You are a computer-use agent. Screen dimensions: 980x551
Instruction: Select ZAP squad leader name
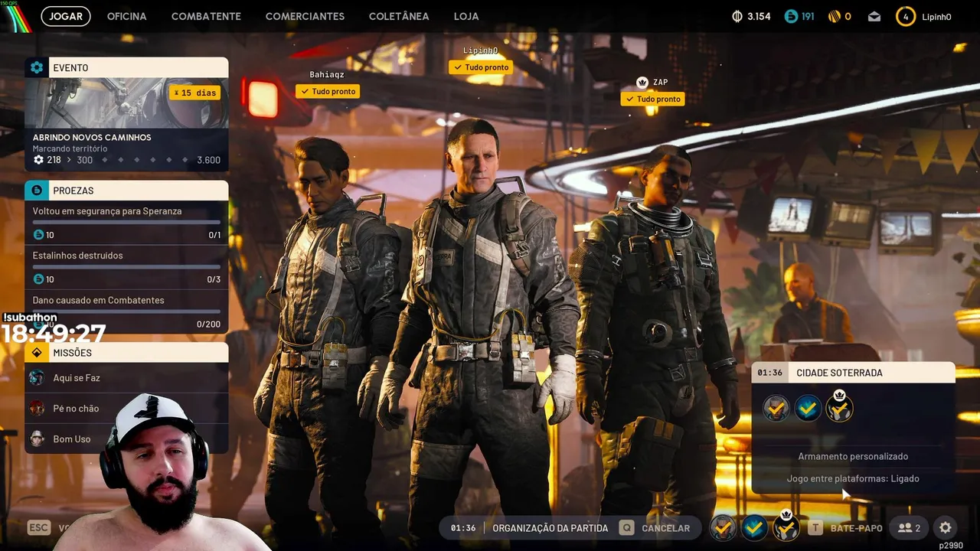coord(660,82)
